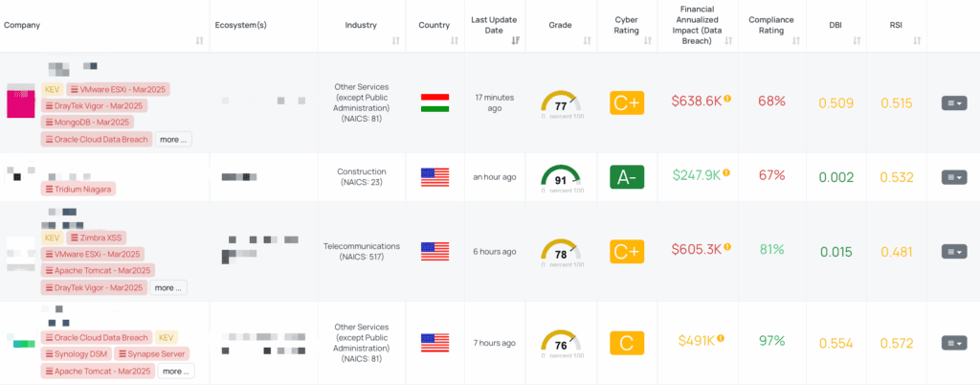Open the info icon next to $491K
This screenshot has width=980, height=385.
click(x=721, y=339)
